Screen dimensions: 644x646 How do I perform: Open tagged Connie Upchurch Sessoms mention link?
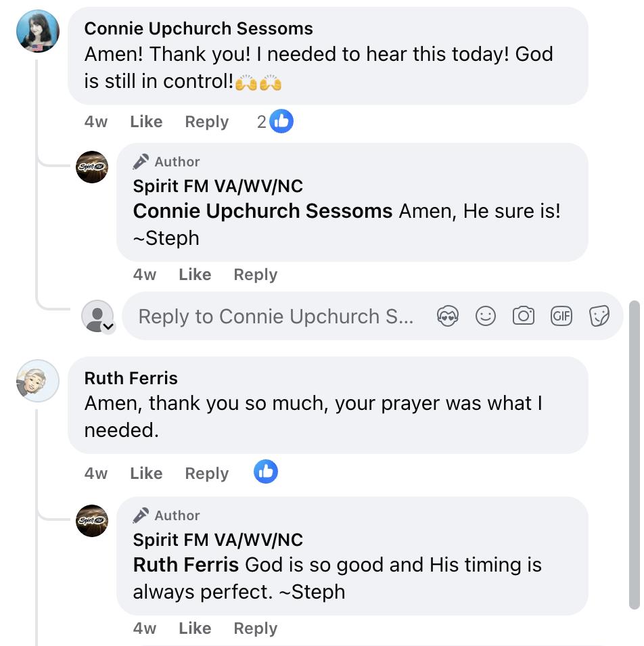[262, 211]
